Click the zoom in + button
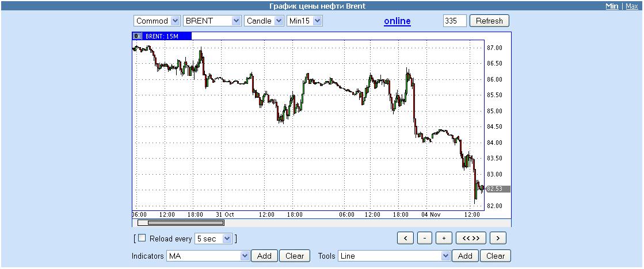 click(444, 238)
